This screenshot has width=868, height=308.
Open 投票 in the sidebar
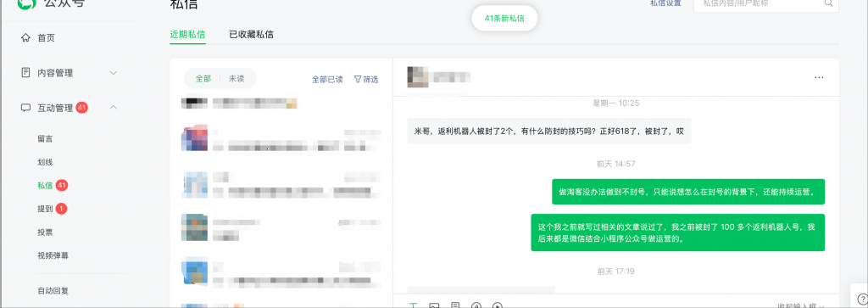pos(45,232)
